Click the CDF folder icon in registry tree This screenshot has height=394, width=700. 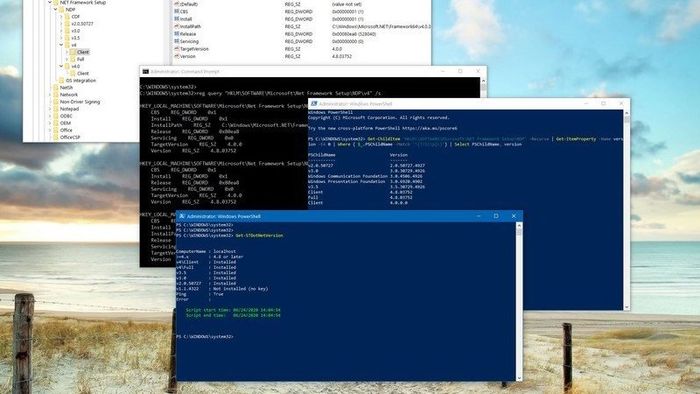(67, 17)
